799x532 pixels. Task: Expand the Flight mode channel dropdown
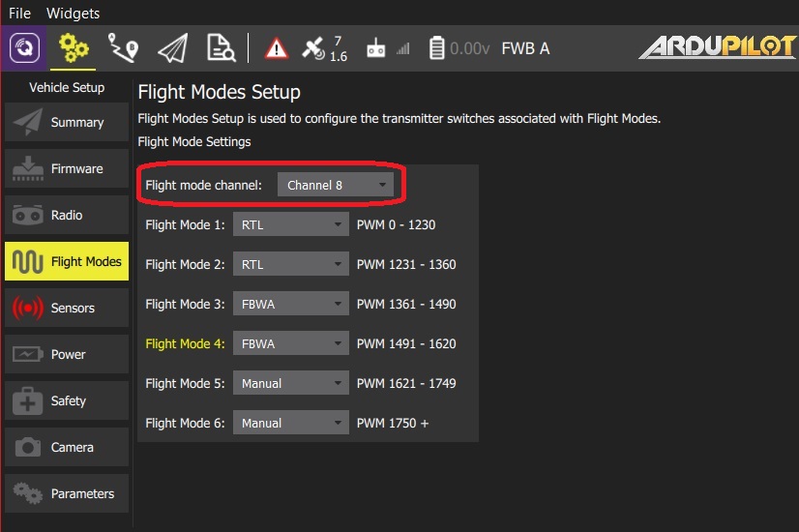(x=335, y=185)
